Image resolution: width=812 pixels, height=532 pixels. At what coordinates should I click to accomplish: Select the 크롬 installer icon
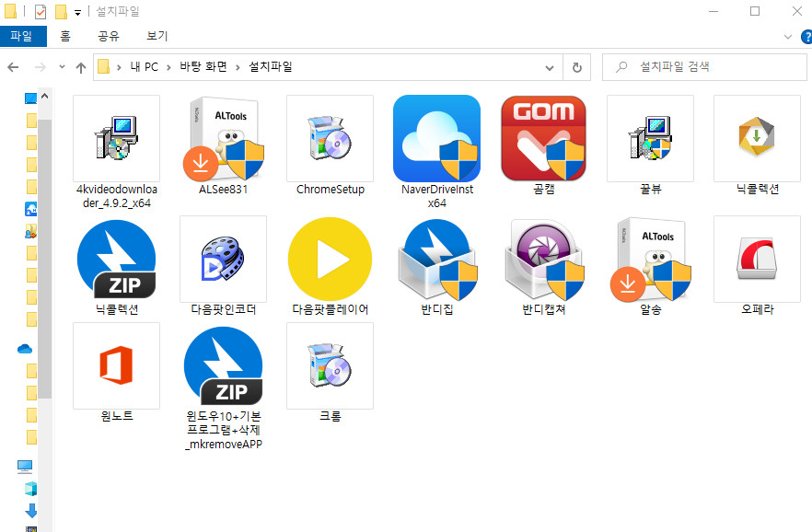pos(330,366)
